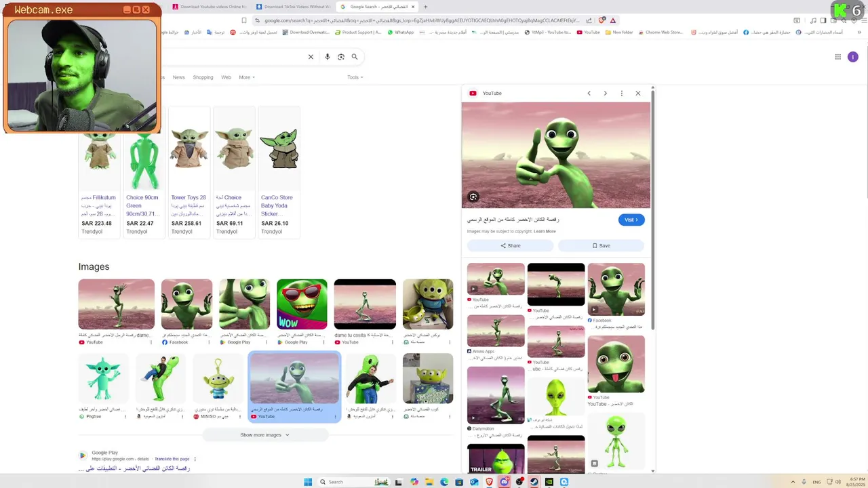
Task: Open the three-dot options of the image preview panel
Action: coord(621,93)
